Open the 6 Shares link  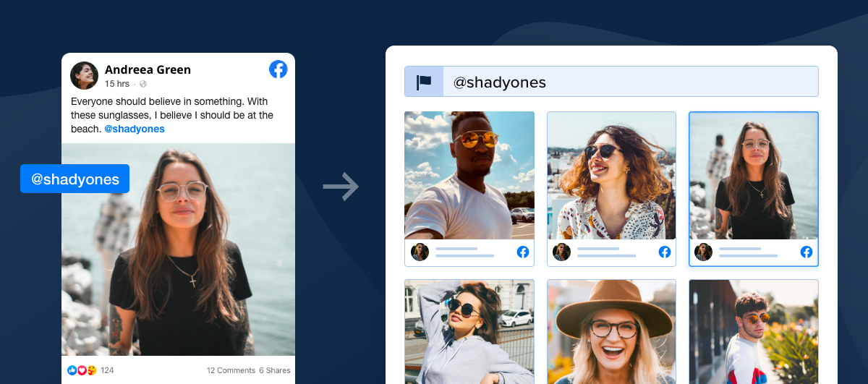(275, 370)
